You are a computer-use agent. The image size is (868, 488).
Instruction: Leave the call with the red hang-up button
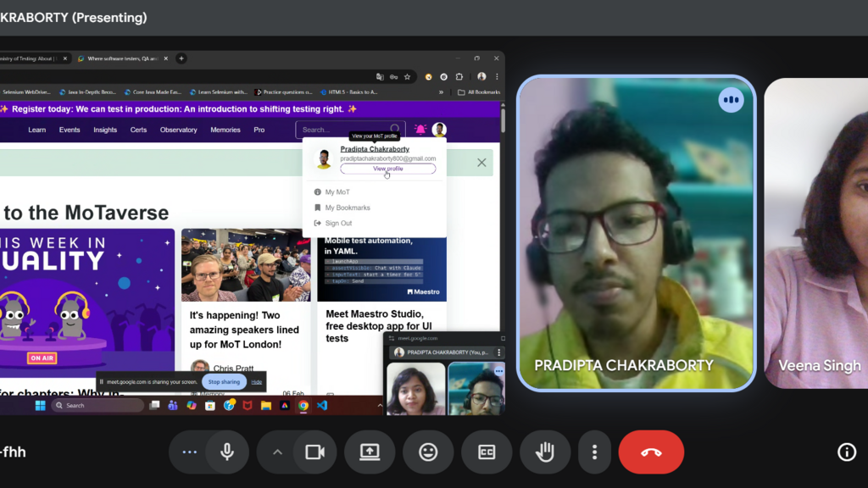coord(651,452)
